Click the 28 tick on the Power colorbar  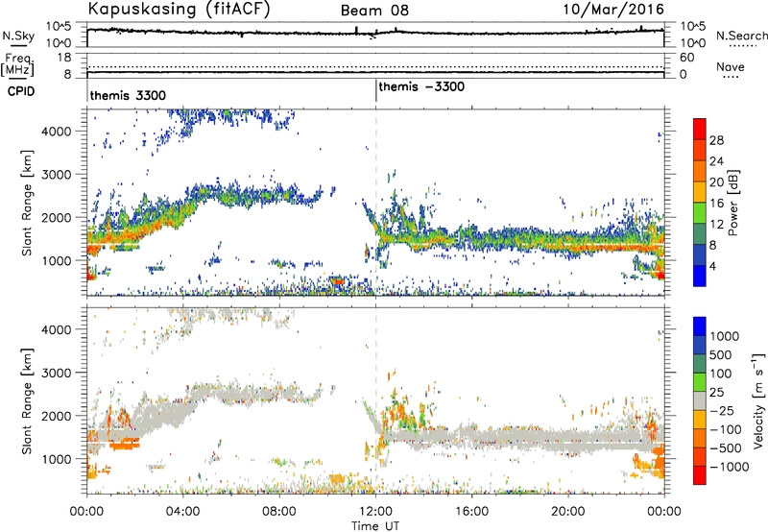[715, 140]
